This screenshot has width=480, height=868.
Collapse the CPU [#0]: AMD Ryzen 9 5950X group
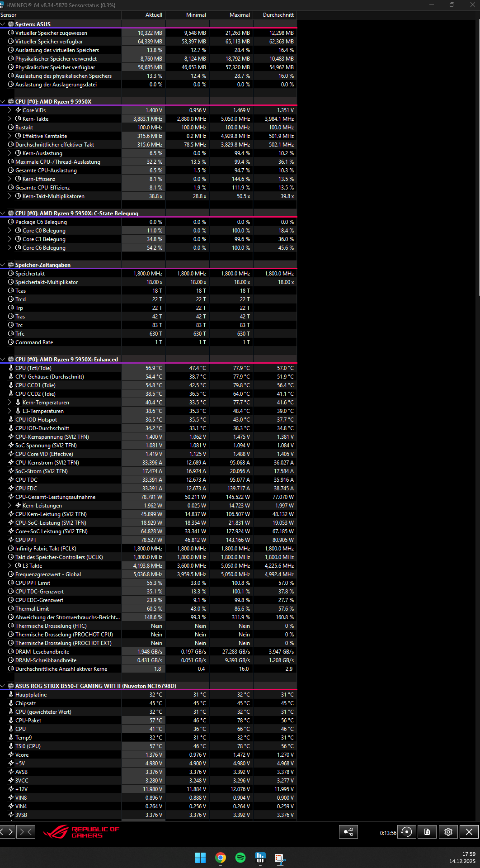(3, 102)
